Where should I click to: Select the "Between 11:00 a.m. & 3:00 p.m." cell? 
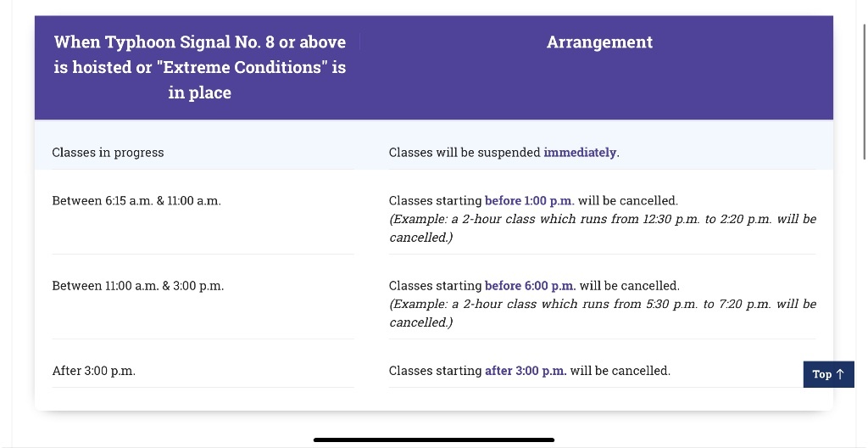click(x=138, y=286)
